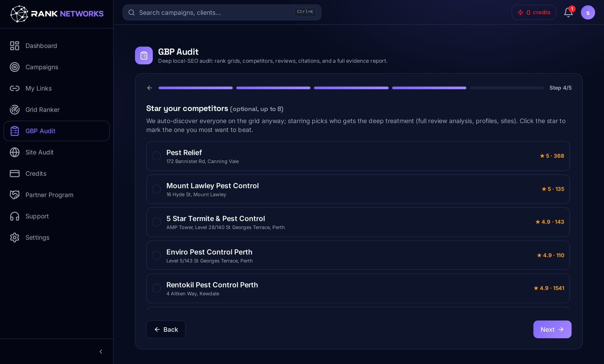Click the lightning bolt credits icon

[x=521, y=12]
